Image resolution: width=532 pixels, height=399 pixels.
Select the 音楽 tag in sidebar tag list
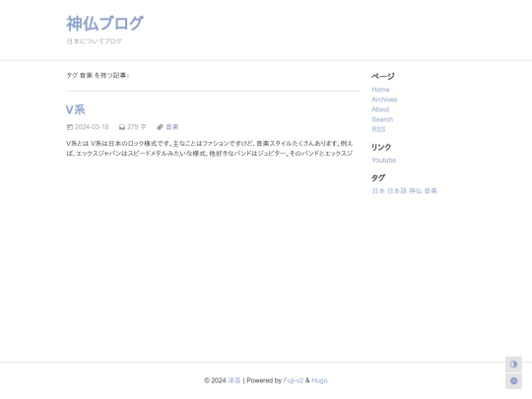(431, 191)
